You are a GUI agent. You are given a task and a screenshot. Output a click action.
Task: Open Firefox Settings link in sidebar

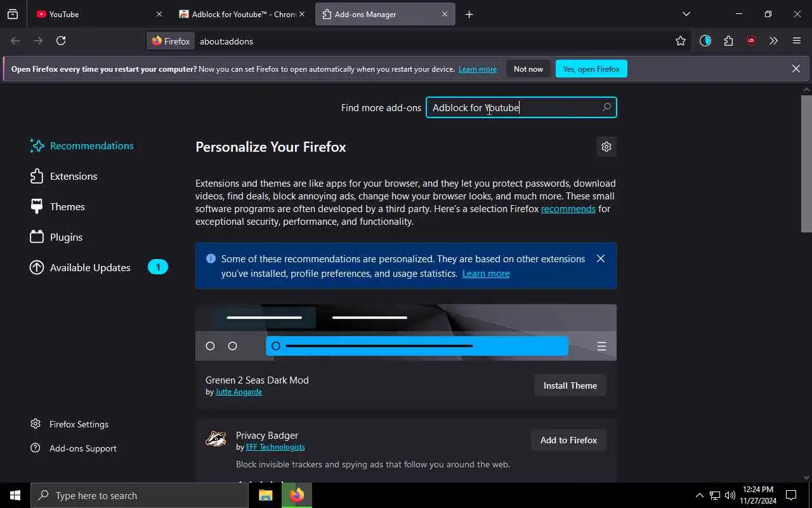[x=70, y=424]
